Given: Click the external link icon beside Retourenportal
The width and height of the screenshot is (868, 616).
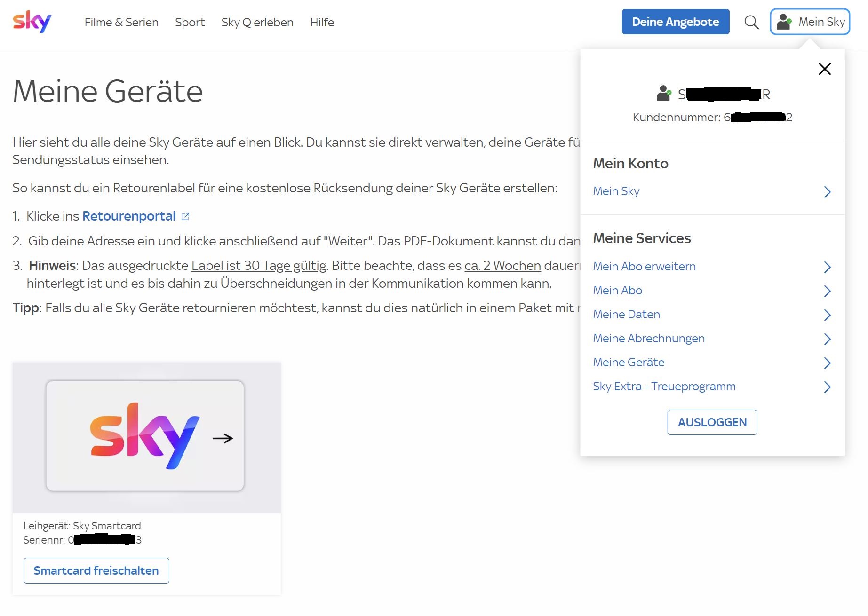Looking at the screenshot, I should 185,216.
